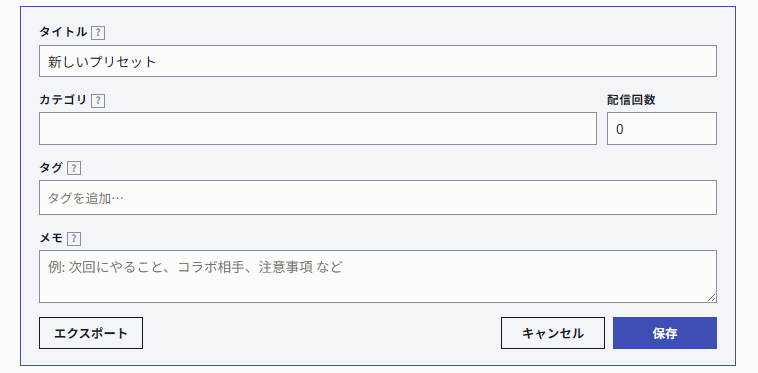Cancel with the キャンセル button

pos(553,333)
